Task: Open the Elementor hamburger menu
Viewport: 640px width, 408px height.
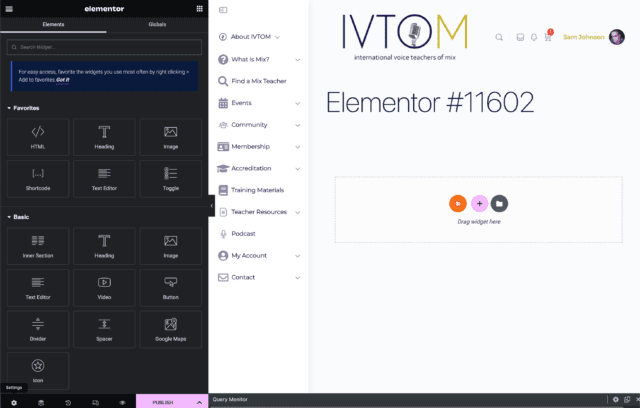Action: point(8,8)
